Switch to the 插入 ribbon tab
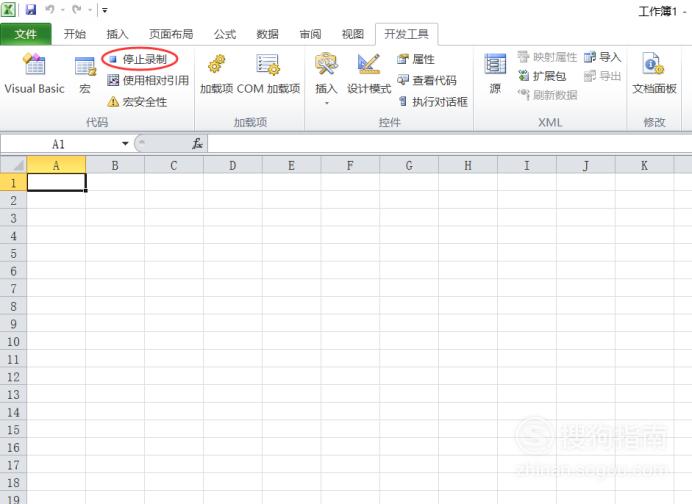The height and width of the screenshot is (504, 692). coord(117,34)
